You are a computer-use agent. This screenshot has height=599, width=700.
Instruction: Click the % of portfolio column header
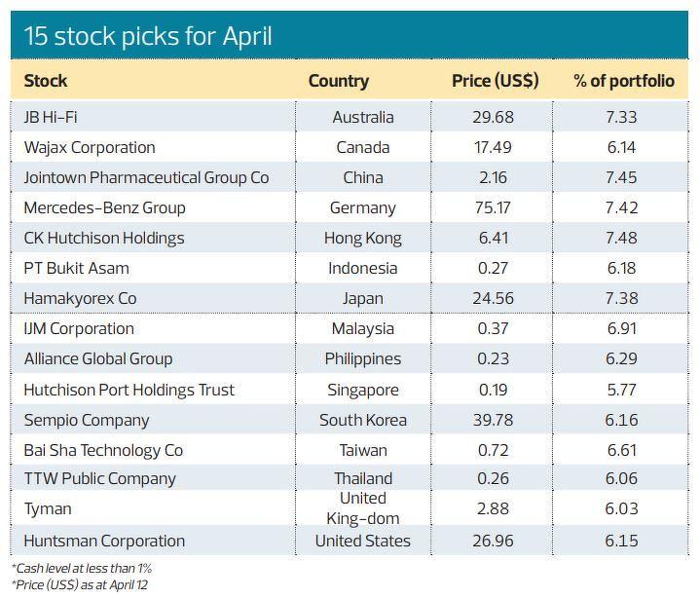(623, 81)
